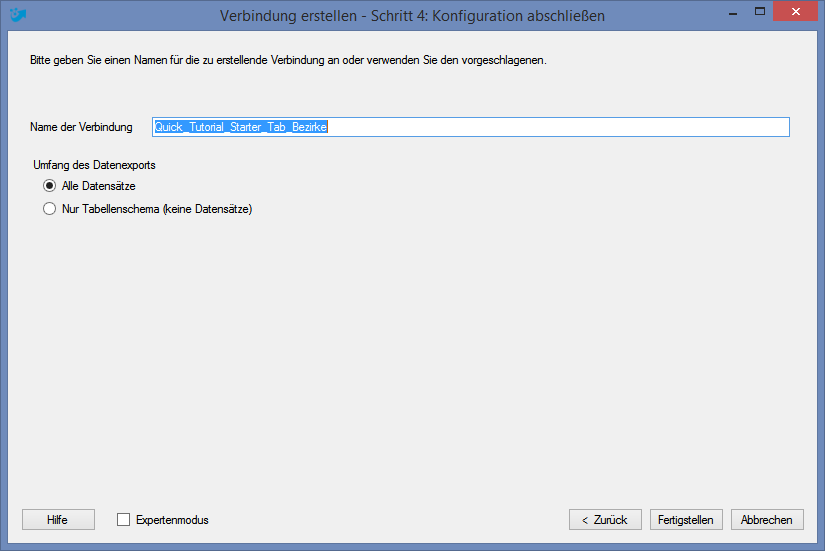
Task: Close the wizard with the red X
Action: click(796, 12)
